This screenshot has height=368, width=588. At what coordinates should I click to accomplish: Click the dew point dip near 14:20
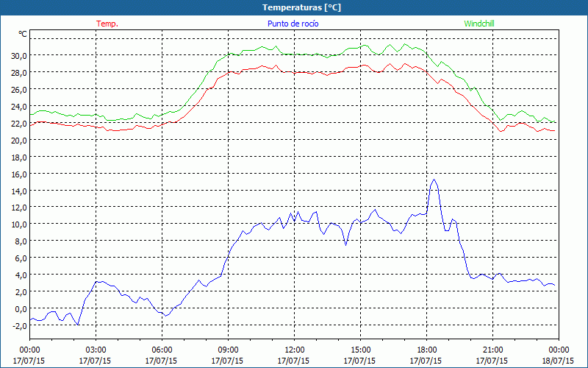(x=345, y=245)
